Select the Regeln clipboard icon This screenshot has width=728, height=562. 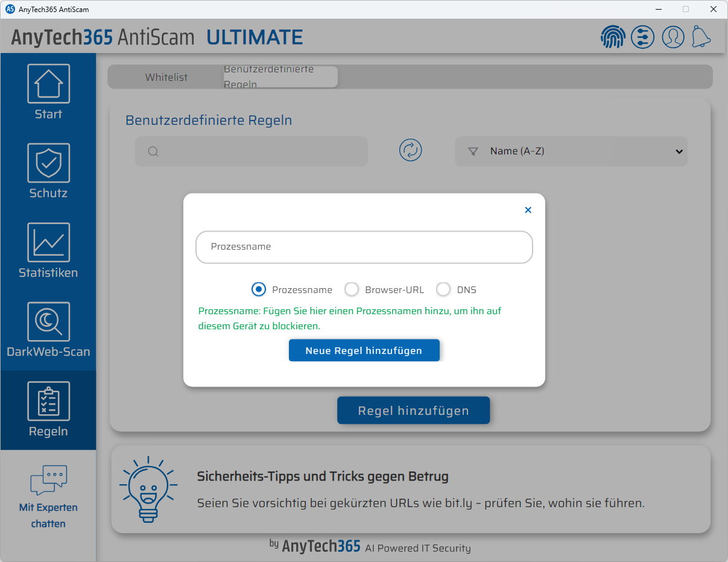point(48,409)
